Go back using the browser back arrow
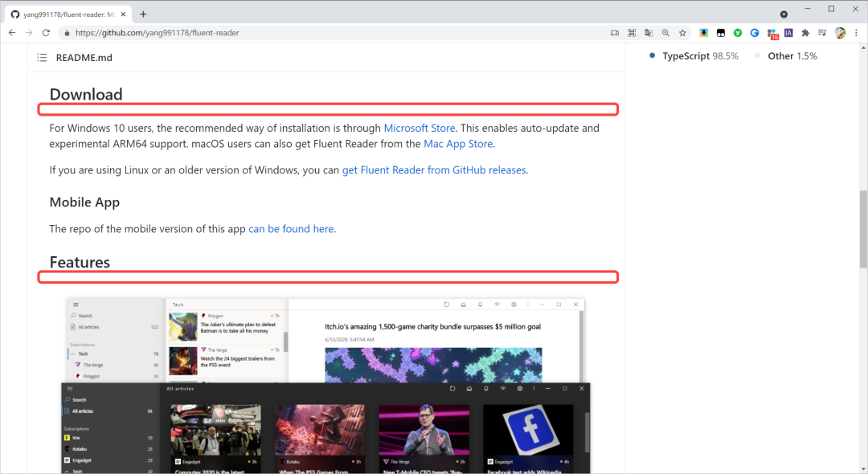The image size is (868, 474). 12,33
